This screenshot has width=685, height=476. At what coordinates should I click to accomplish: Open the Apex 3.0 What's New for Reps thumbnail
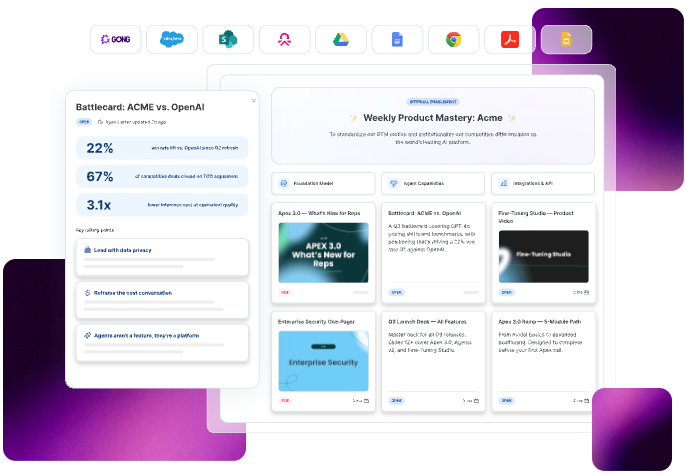(323, 253)
